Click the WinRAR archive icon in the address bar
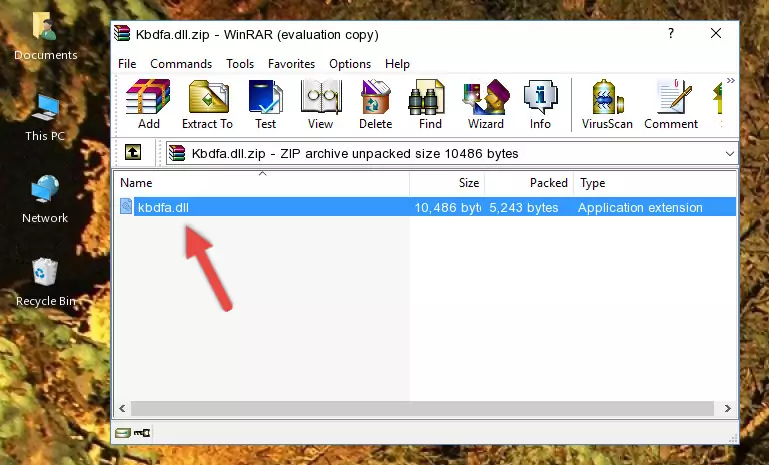The image size is (769, 465). pos(177,154)
